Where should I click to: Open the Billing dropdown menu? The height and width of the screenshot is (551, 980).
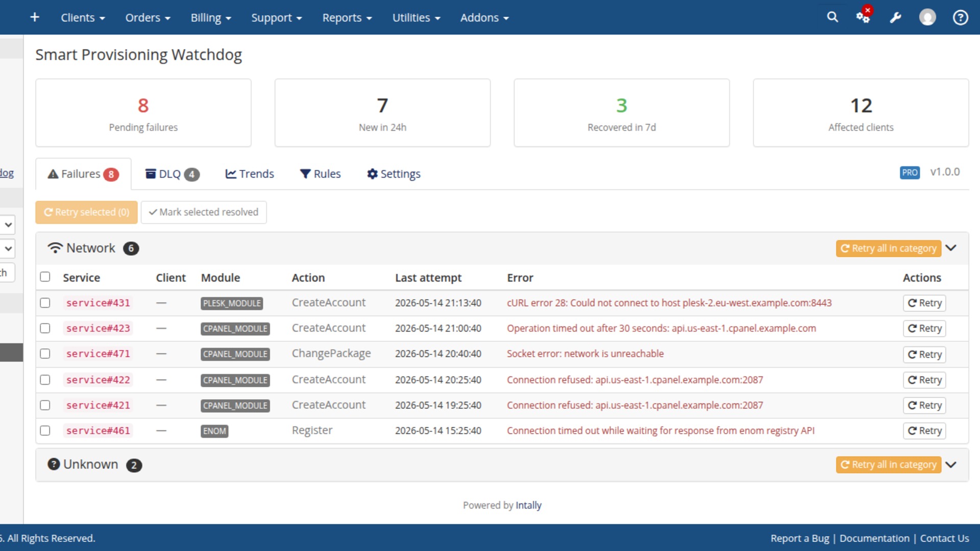211,17
